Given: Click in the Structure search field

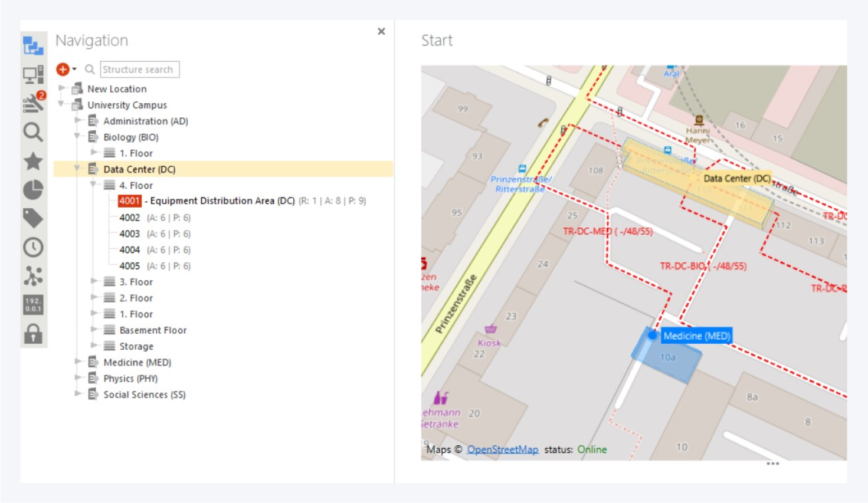Looking at the screenshot, I should click(x=139, y=70).
